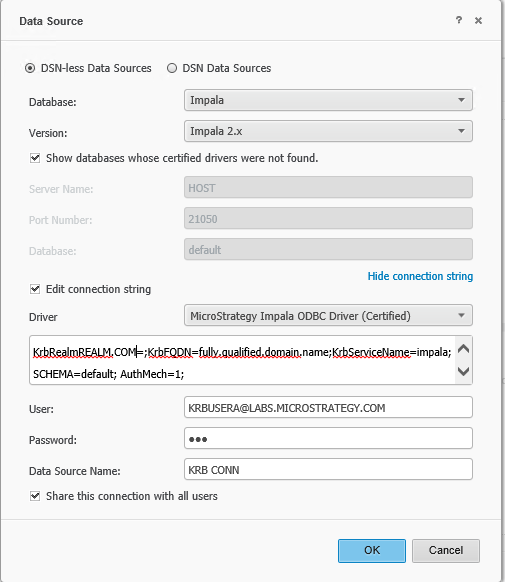
Task: Select the Data Source Name field
Action: pyautogui.click(x=328, y=469)
